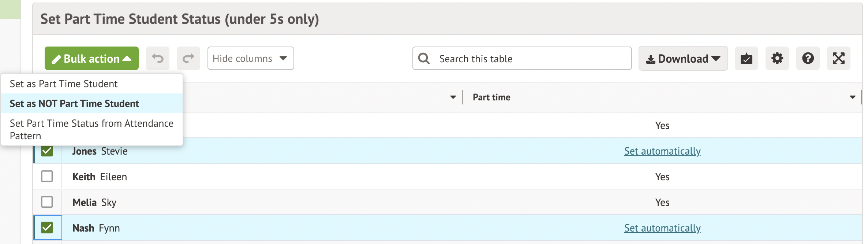Deselect the Nash Fynn row checkbox
The width and height of the screenshot is (868, 244).
[x=47, y=228]
